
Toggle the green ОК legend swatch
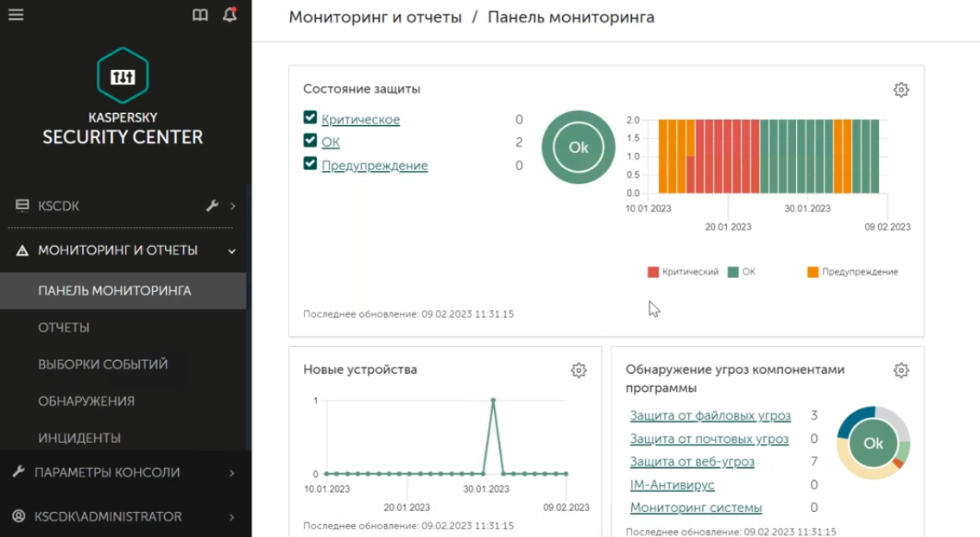coord(733,272)
